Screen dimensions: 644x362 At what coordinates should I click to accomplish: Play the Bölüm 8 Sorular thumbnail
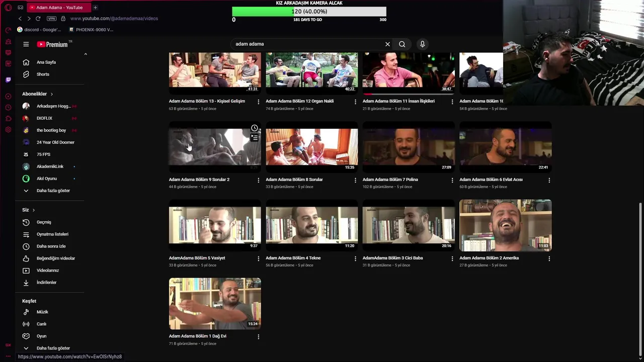pyautogui.click(x=312, y=147)
